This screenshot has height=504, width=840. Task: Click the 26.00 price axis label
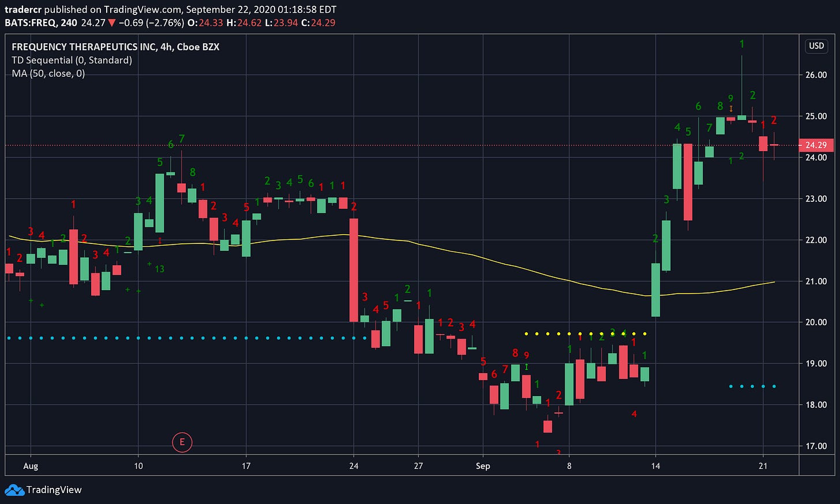tap(816, 75)
